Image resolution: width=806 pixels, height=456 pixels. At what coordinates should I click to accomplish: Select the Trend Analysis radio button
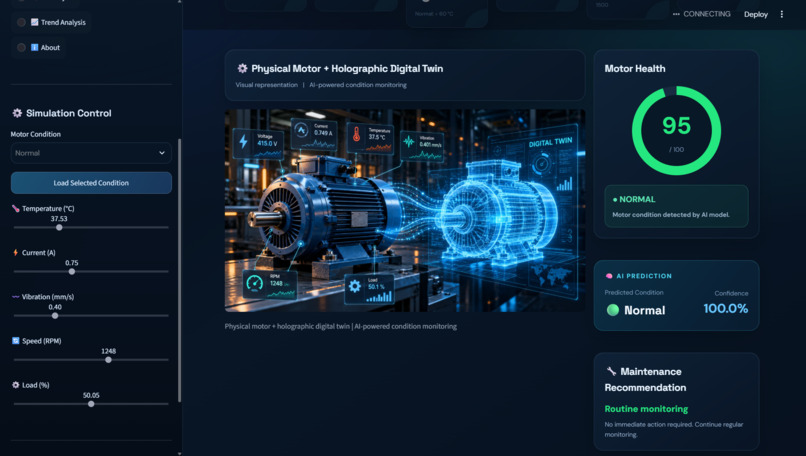click(21, 22)
